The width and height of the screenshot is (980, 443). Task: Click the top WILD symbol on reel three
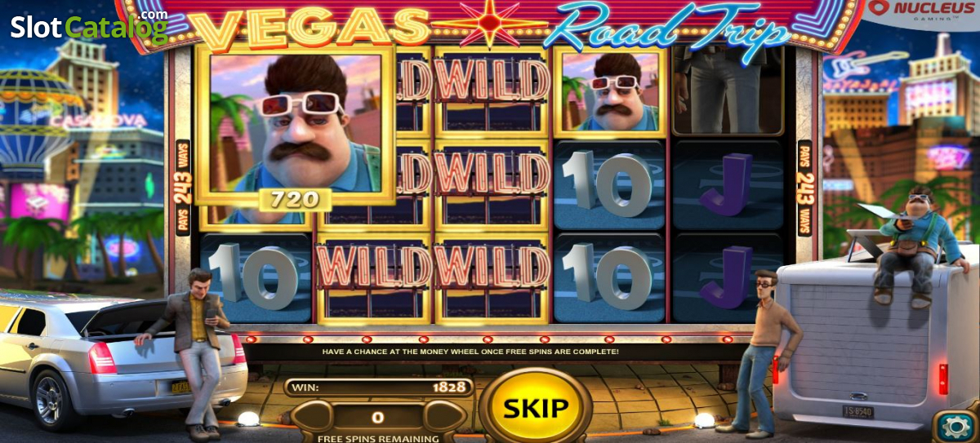(x=492, y=90)
